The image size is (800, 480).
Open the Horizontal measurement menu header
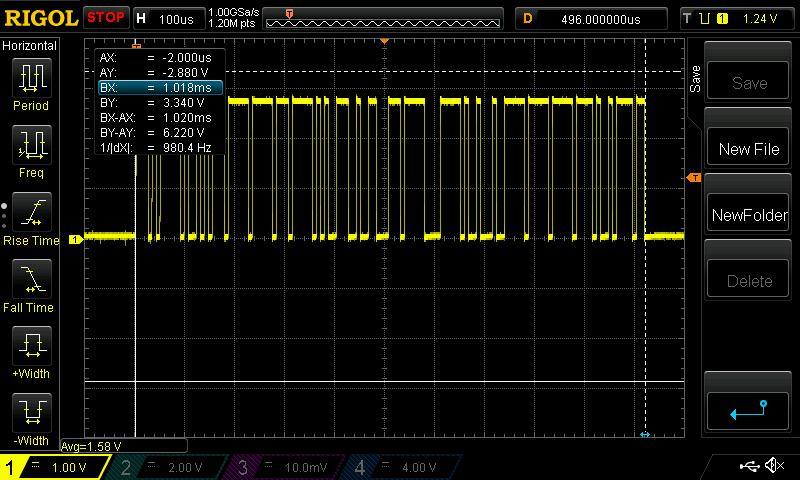(x=30, y=46)
